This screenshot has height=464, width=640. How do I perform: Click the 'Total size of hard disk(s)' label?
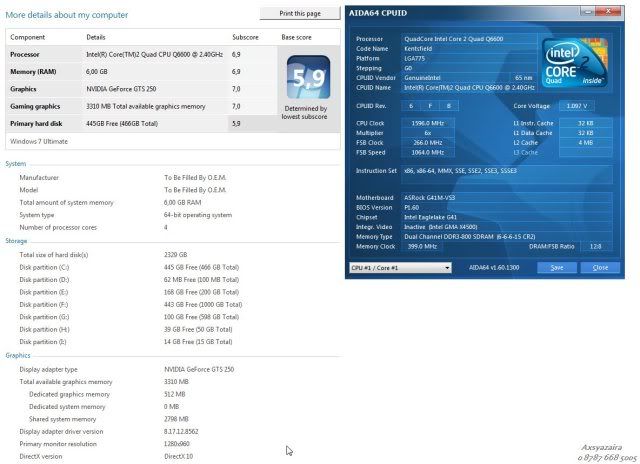[53, 255]
